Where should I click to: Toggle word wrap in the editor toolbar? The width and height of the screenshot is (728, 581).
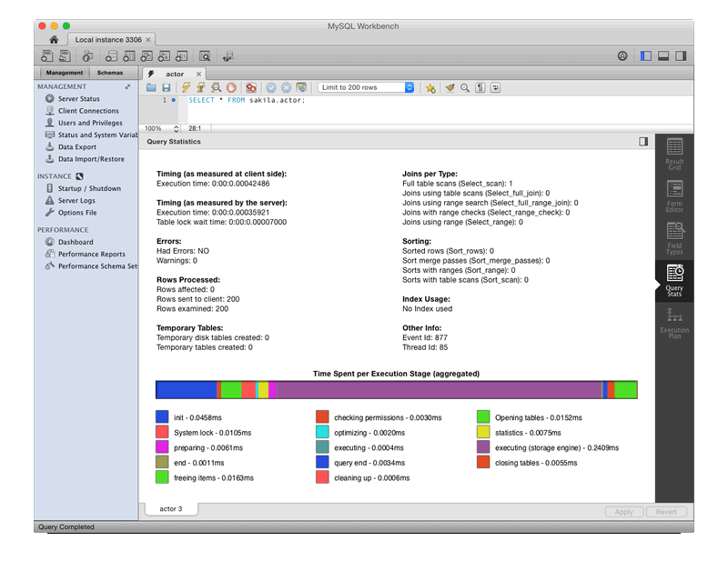[495, 87]
